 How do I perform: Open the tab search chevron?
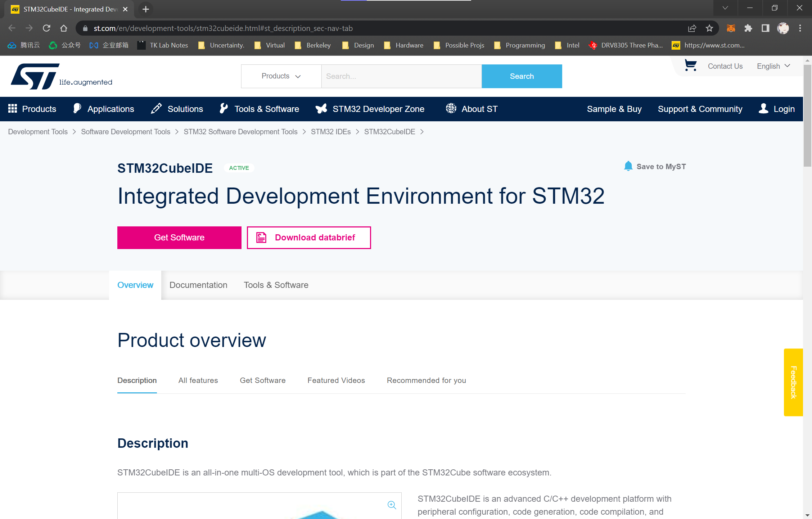click(725, 8)
